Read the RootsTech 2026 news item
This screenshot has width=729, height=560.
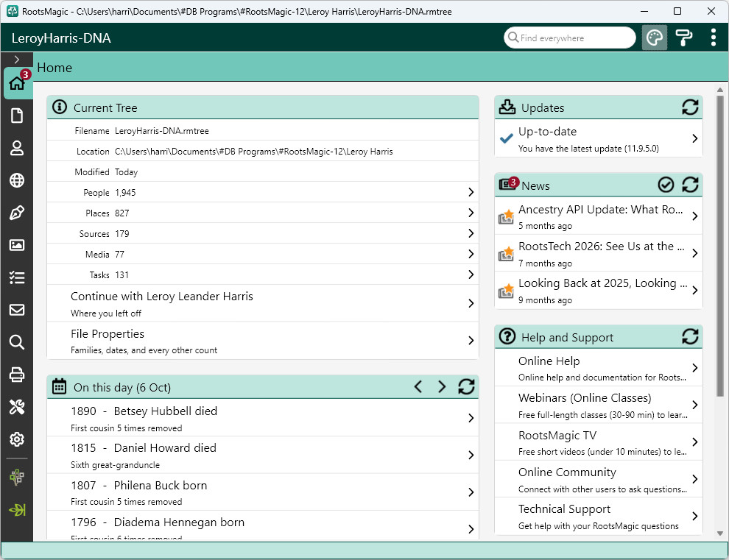[599, 253]
